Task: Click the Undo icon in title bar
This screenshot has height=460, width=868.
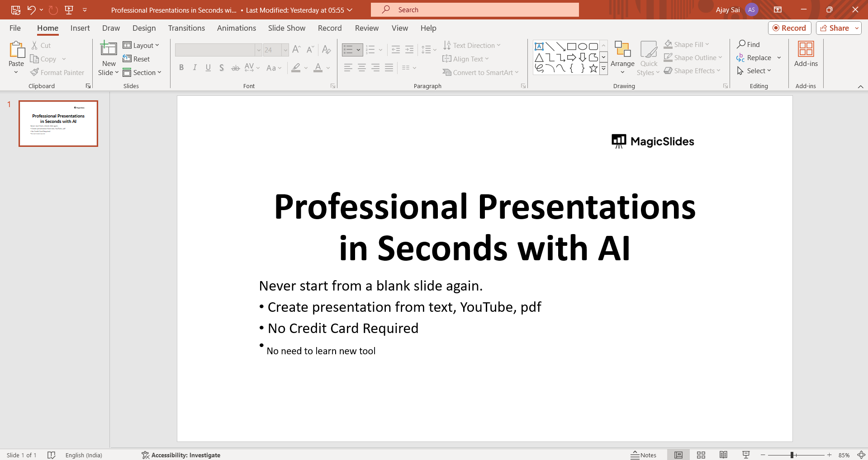Action: pyautogui.click(x=31, y=9)
